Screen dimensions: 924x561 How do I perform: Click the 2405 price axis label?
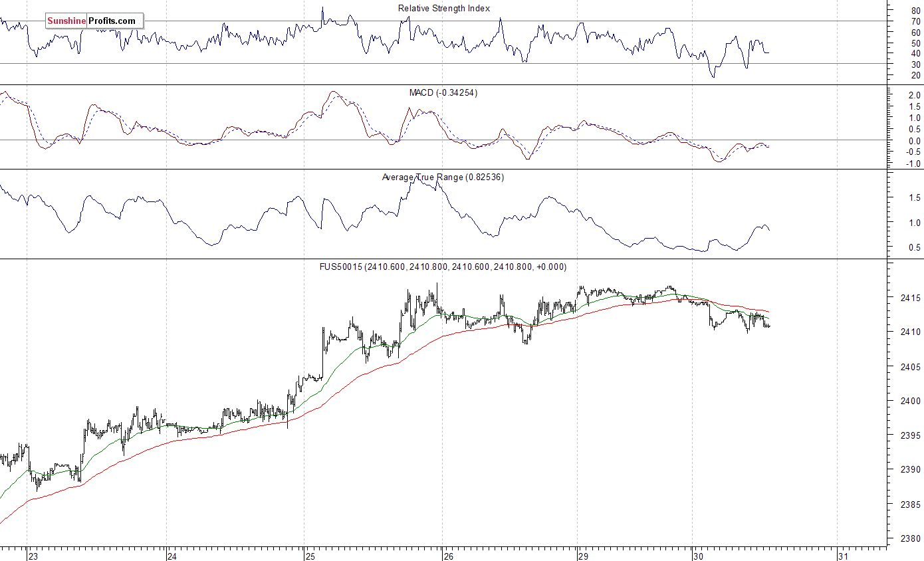[x=911, y=367]
